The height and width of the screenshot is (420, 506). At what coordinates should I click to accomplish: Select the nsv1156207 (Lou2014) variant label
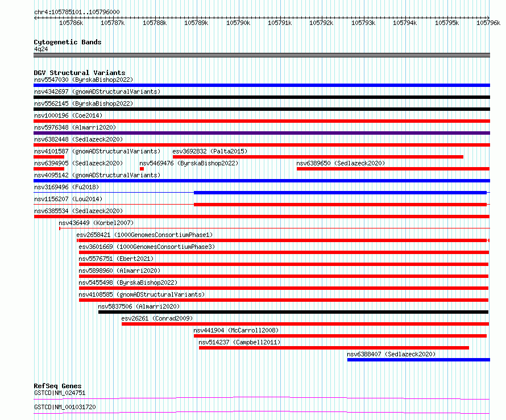[x=68, y=199]
